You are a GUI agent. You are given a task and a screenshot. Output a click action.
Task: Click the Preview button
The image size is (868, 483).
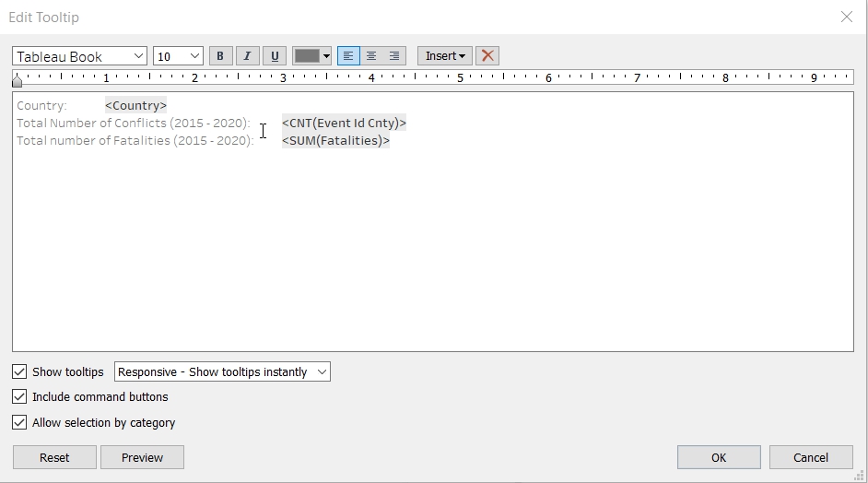point(142,457)
